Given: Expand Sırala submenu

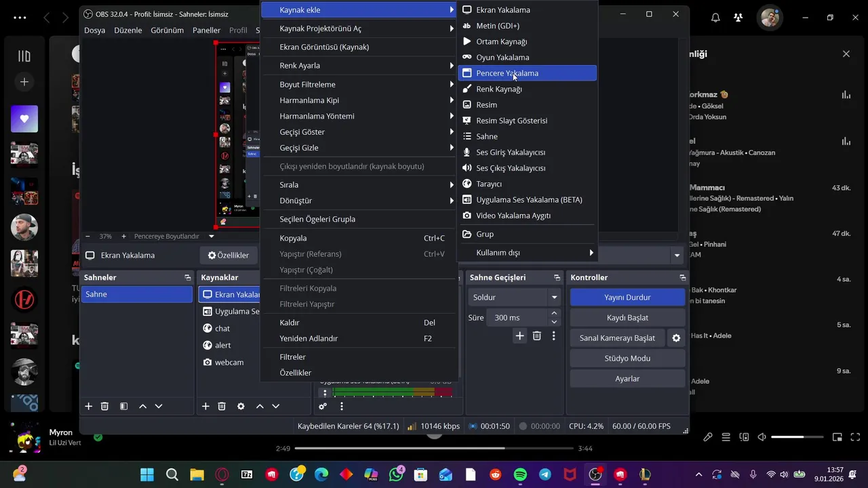Looking at the screenshot, I should click(359, 185).
